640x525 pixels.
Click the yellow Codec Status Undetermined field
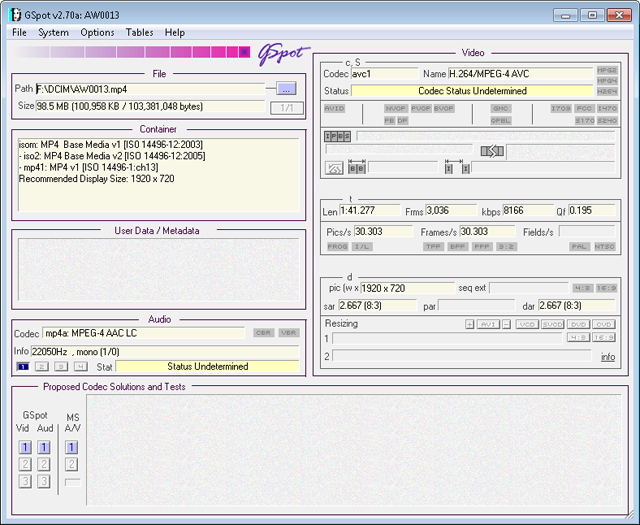pyautogui.click(x=472, y=91)
